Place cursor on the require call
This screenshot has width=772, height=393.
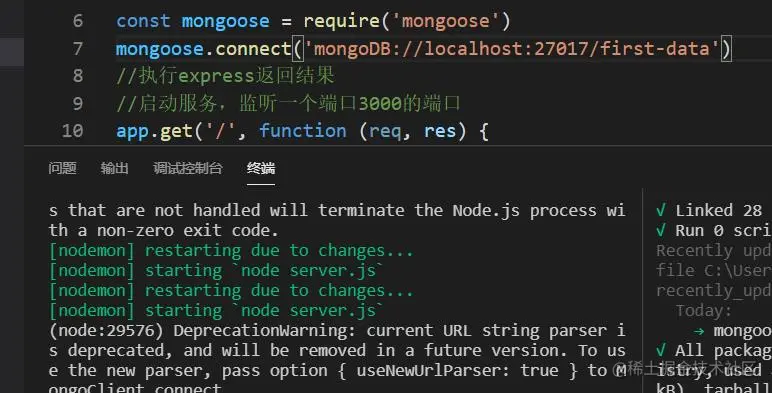341,21
